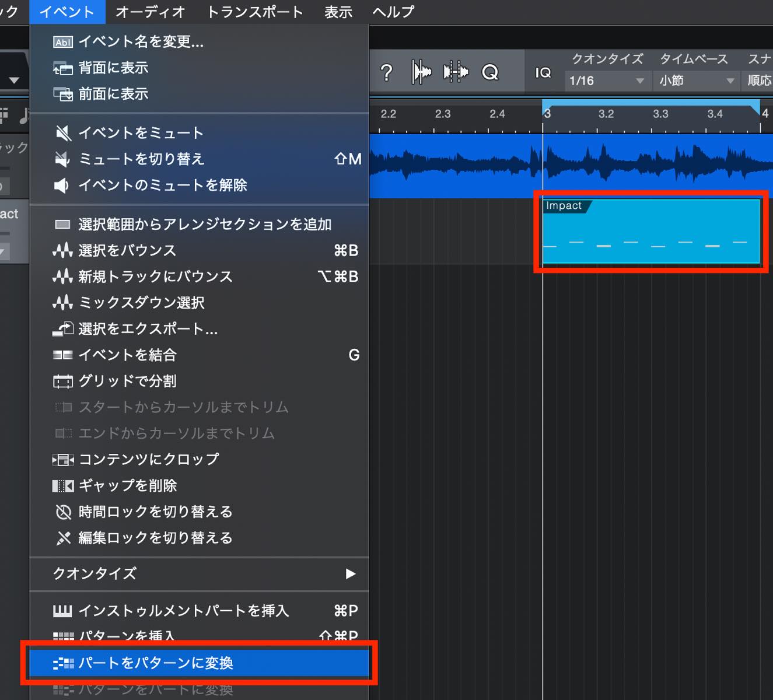Image resolution: width=773 pixels, height=700 pixels.
Task: Click the time lock icon
Action: 63,512
